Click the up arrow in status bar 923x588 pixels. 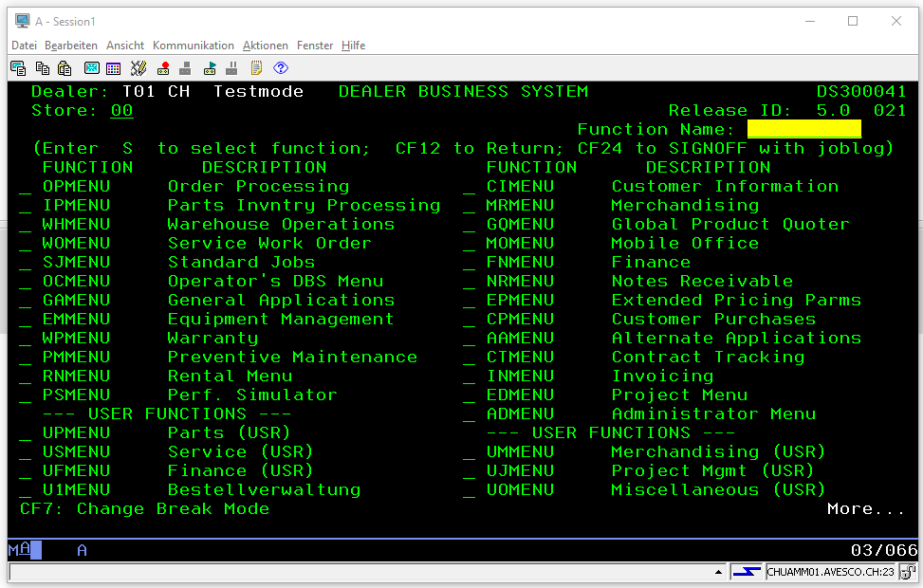pos(719,573)
